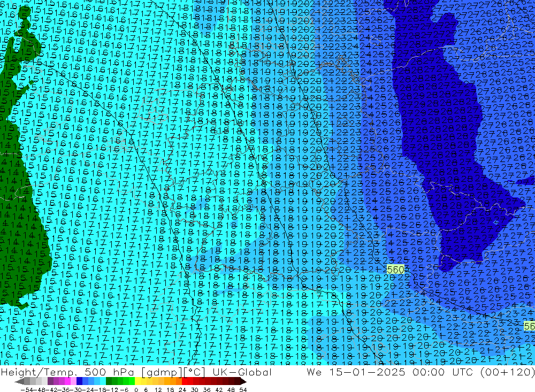Click the darkest green swatch in the legend

(x=109, y=381)
